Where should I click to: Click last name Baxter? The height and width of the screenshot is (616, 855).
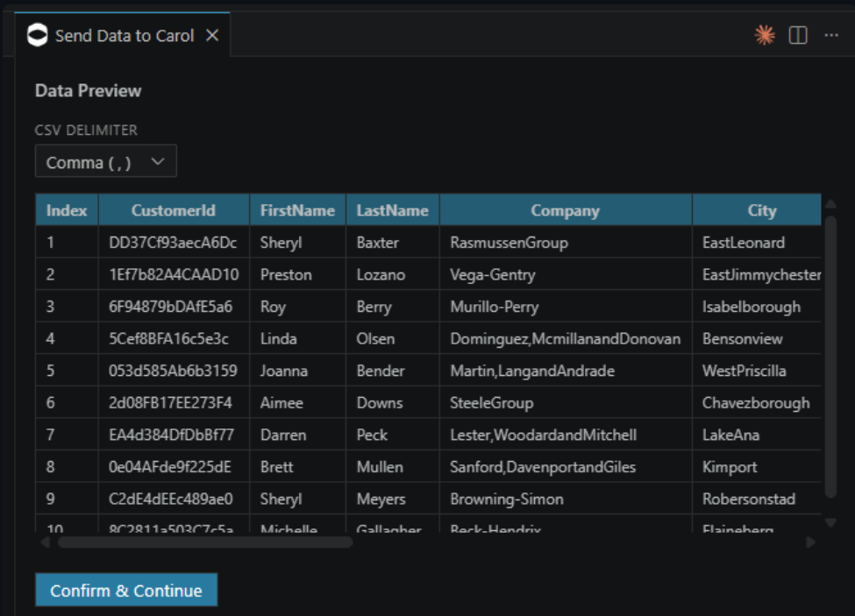pos(378,243)
